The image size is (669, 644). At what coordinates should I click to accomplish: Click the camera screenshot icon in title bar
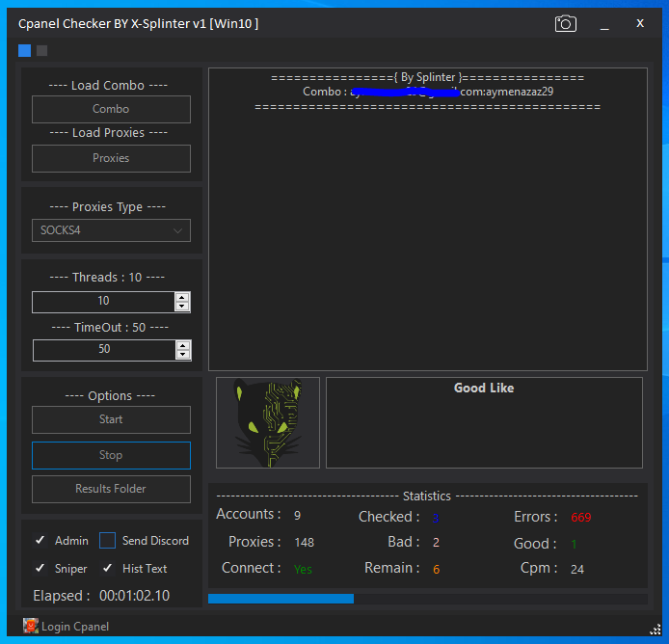565,24
